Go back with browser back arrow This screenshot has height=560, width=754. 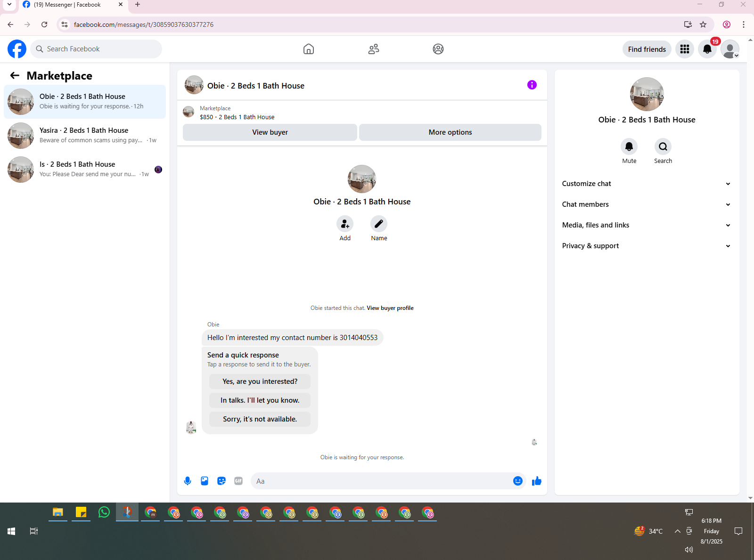coord(10,24)
